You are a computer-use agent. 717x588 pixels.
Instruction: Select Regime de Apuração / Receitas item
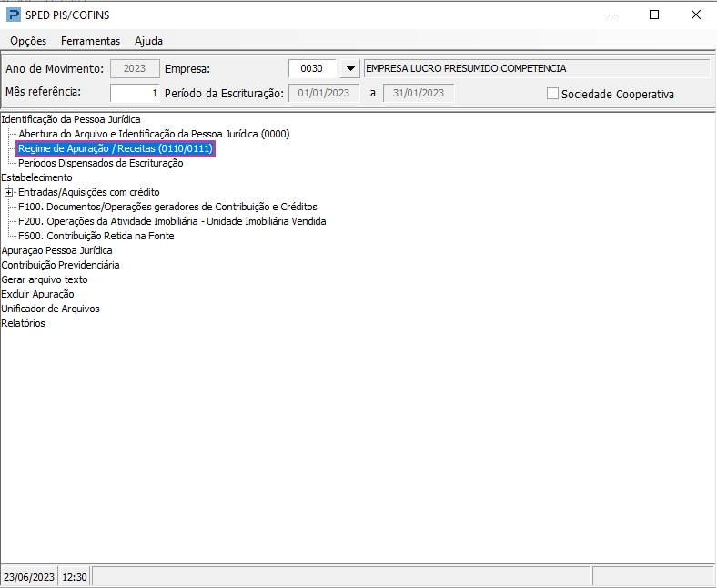coord(116,148)
